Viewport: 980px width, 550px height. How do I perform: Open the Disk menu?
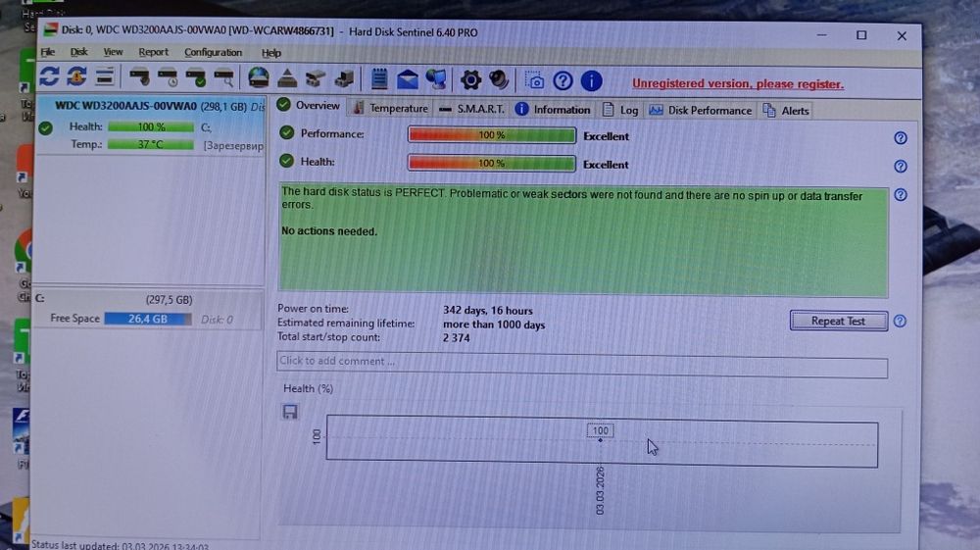[78, 52]
